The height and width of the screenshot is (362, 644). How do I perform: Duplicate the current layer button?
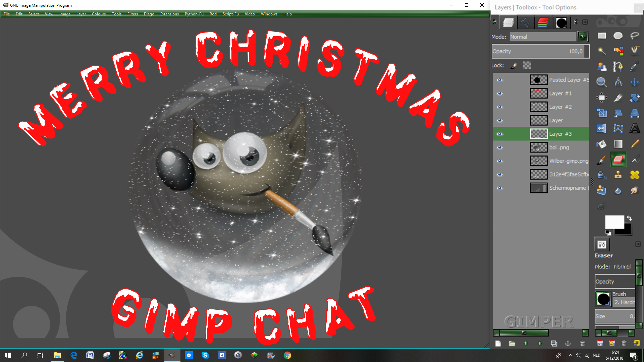[554, 344]
